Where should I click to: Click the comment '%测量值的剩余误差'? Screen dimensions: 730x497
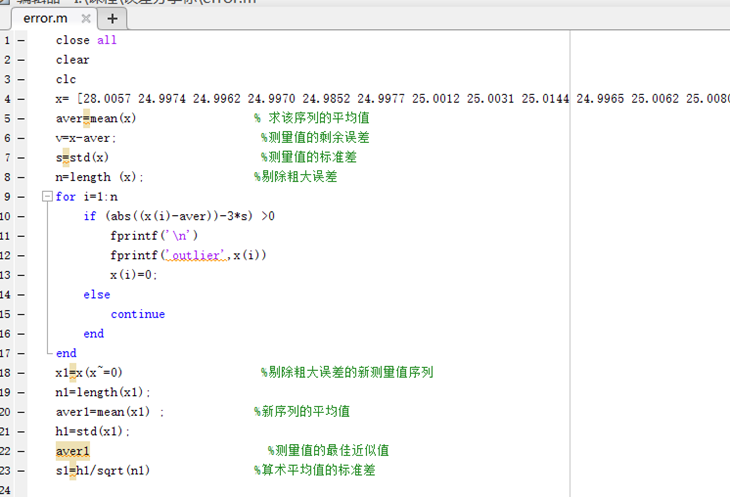click(315, 137)
